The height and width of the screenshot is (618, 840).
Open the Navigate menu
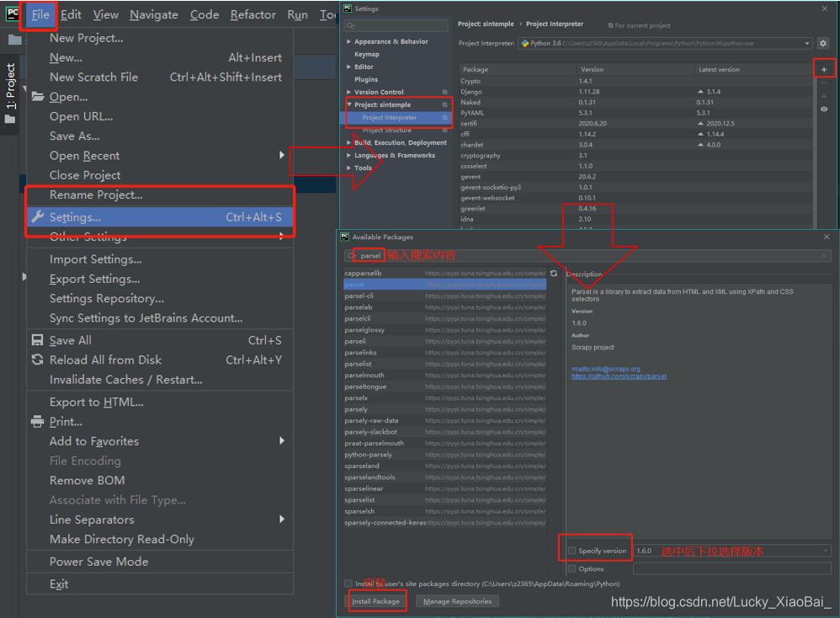click(154, 14)
